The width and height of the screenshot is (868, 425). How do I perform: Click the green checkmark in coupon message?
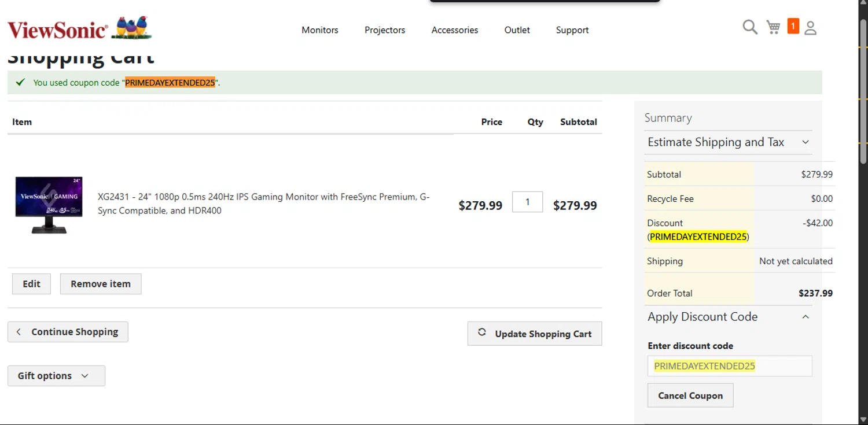pyautogui.click(x=20, y=82)
